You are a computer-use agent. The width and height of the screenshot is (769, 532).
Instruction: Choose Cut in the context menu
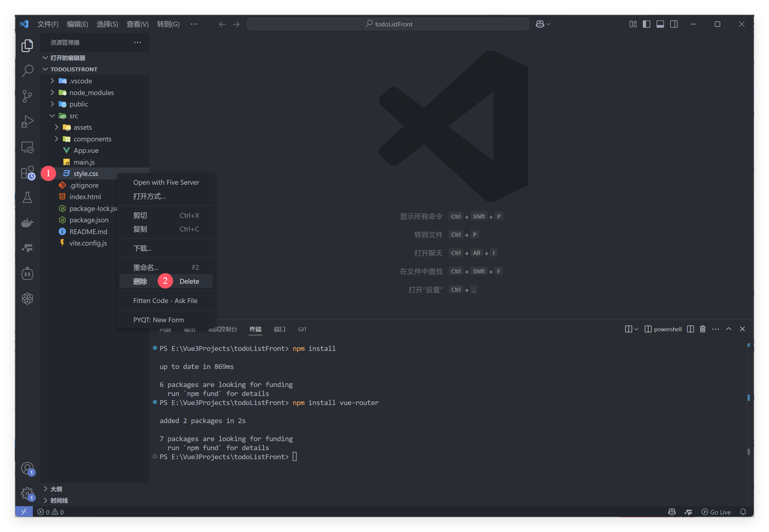pos(166,215)
